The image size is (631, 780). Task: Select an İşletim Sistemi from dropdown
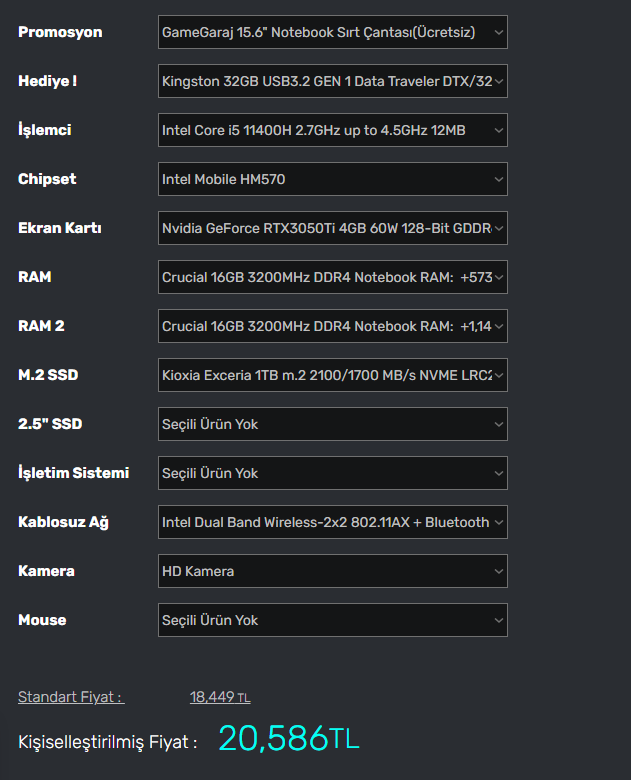click(x=332, y=473)
